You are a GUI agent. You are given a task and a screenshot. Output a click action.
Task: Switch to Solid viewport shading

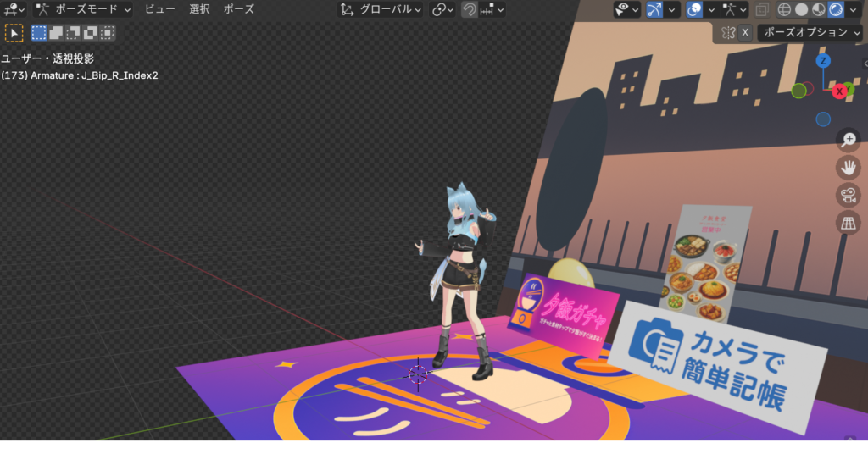tap(801, 9)
